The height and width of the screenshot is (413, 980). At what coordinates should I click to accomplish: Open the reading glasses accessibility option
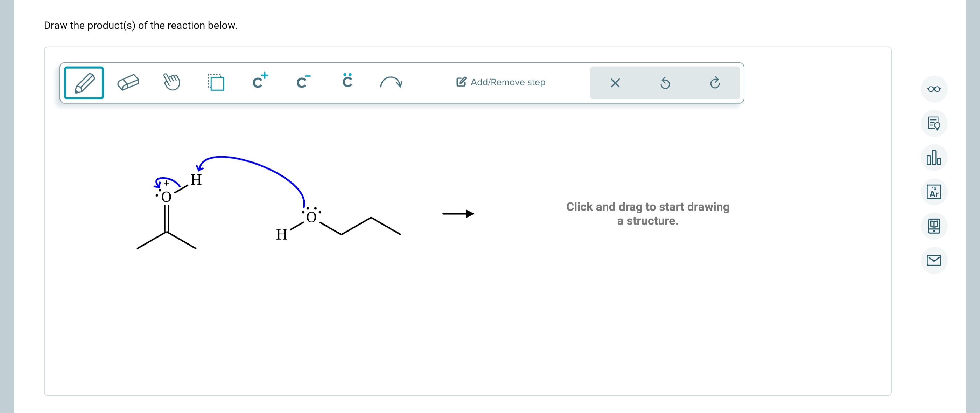[x=934, y=89]
